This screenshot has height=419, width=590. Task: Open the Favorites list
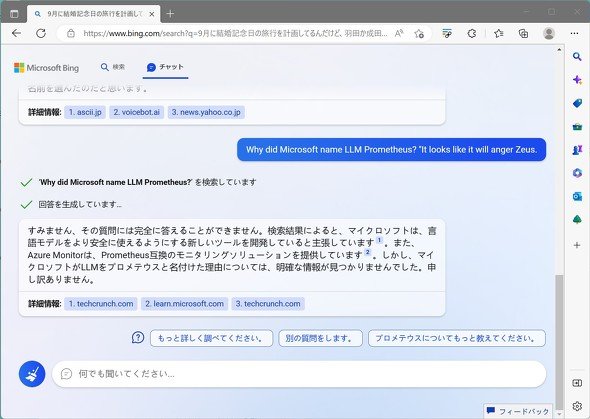pyautogui.click(x=499, y=33)
